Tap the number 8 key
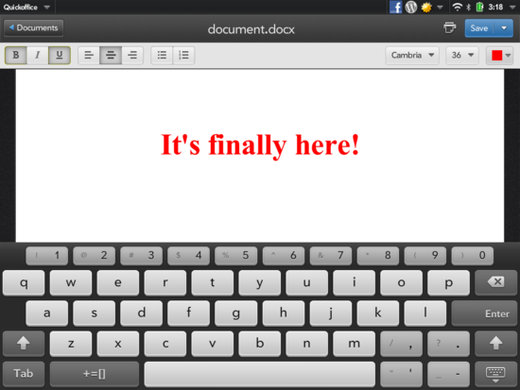This screenshot has height=390, width=520. [378, 256]
